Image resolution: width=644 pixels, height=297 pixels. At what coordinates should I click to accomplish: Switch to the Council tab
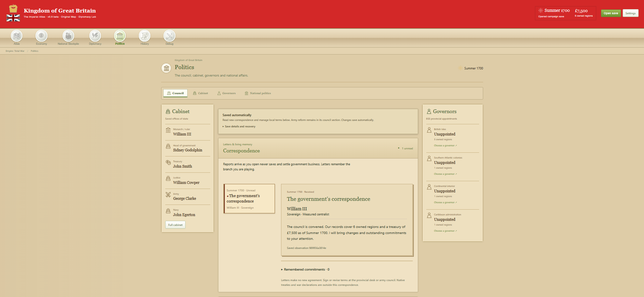(175, 93)
